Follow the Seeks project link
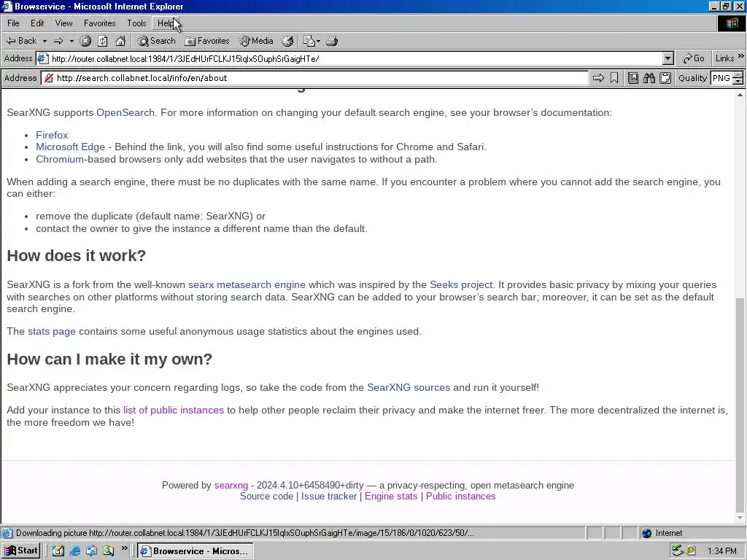Image resolution: width=747 pixels, height=560 pixels. tap(461, 285)
